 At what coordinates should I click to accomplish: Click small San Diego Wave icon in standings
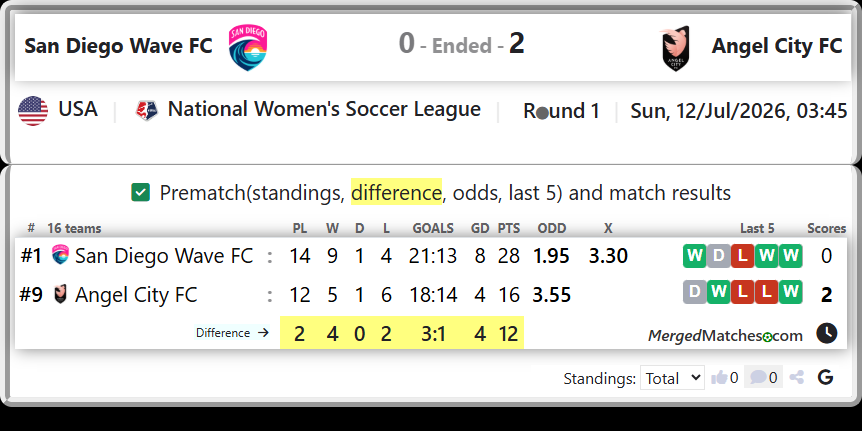pos(60,255)
